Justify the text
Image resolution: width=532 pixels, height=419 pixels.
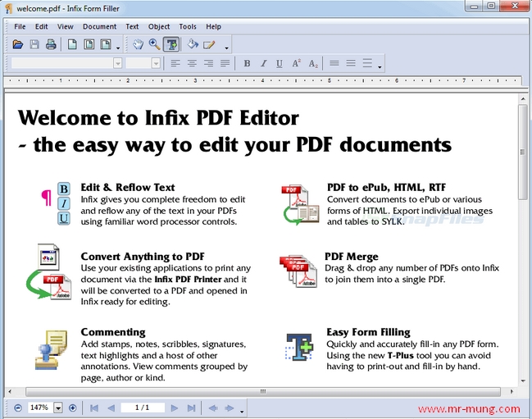(x=225, y=63)
